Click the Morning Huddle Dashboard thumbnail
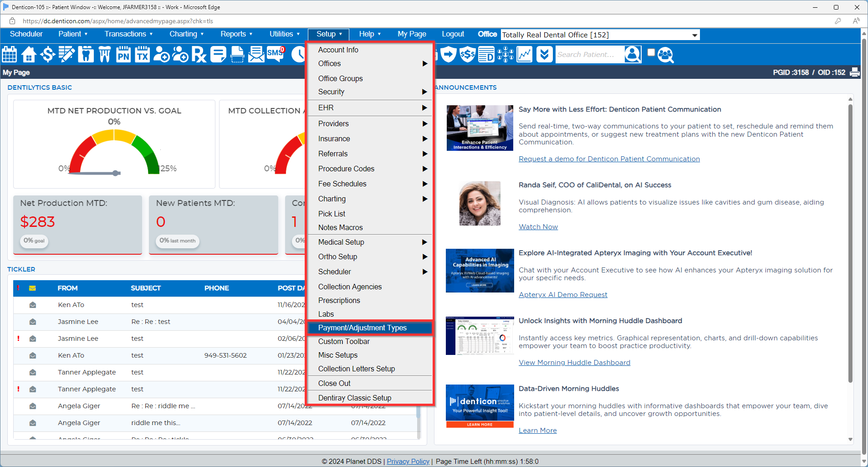 pyautogui.click(x=480, y=336)
